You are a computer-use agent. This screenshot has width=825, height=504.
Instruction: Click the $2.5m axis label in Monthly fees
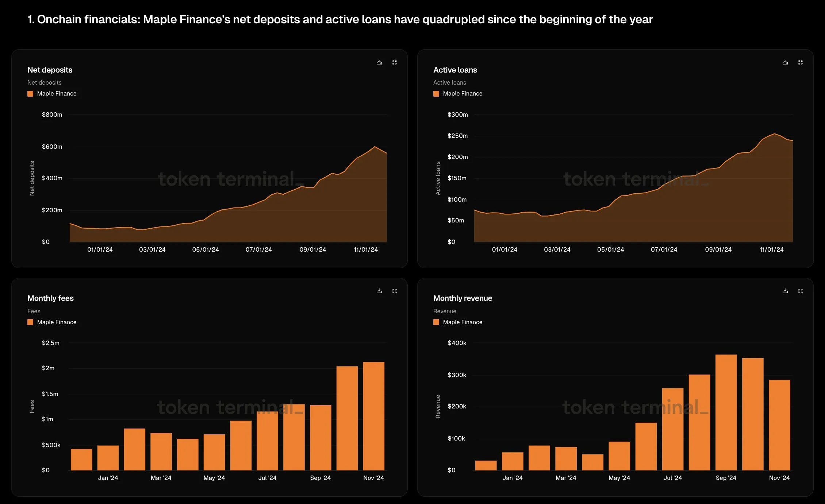(x=51, y=343)
